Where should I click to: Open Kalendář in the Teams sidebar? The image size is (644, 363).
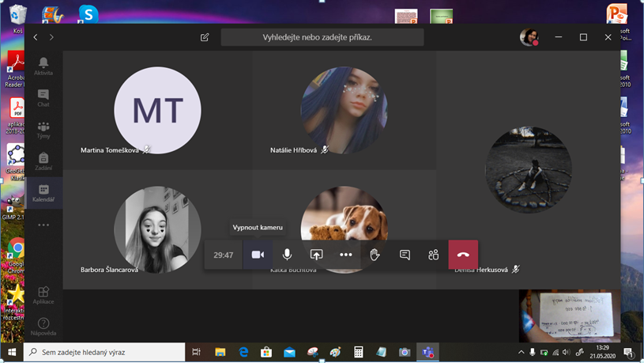click(x=43, y=193)
